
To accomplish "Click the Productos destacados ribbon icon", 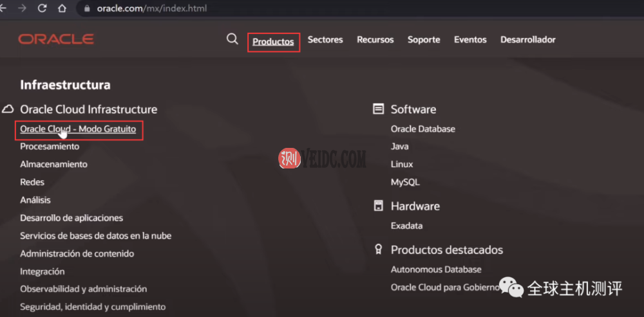I will coord(379,249).
